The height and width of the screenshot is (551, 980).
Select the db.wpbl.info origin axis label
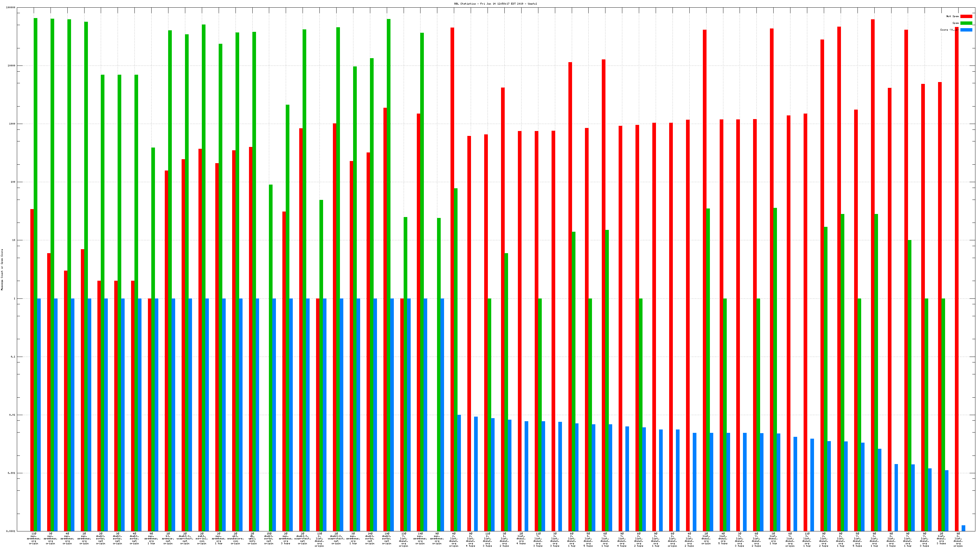coord(252,538)
